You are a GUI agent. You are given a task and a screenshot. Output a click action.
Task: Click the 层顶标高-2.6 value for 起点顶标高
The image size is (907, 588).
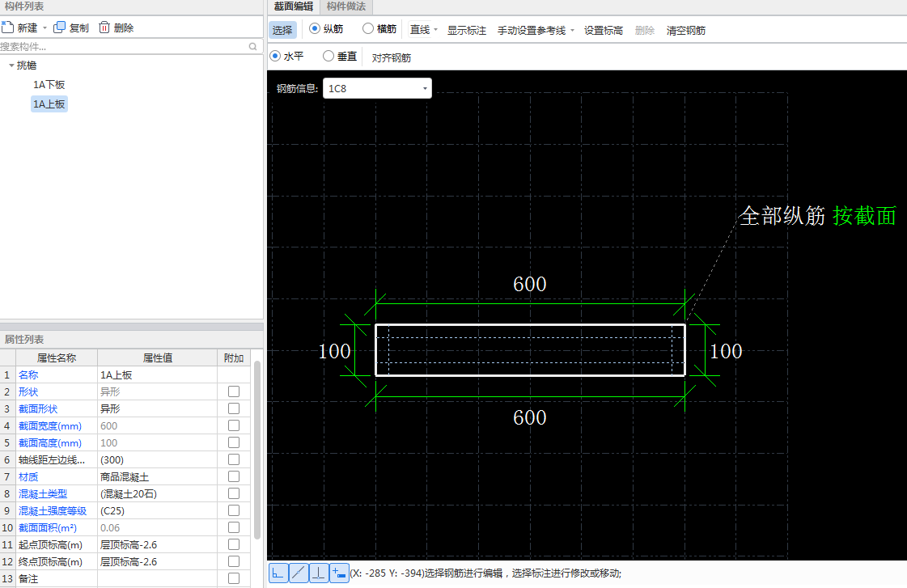point(157,544)
